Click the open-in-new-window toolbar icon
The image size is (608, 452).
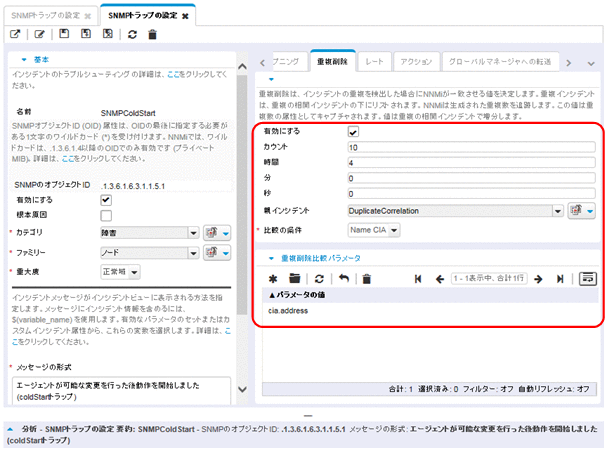pos(15,34)
